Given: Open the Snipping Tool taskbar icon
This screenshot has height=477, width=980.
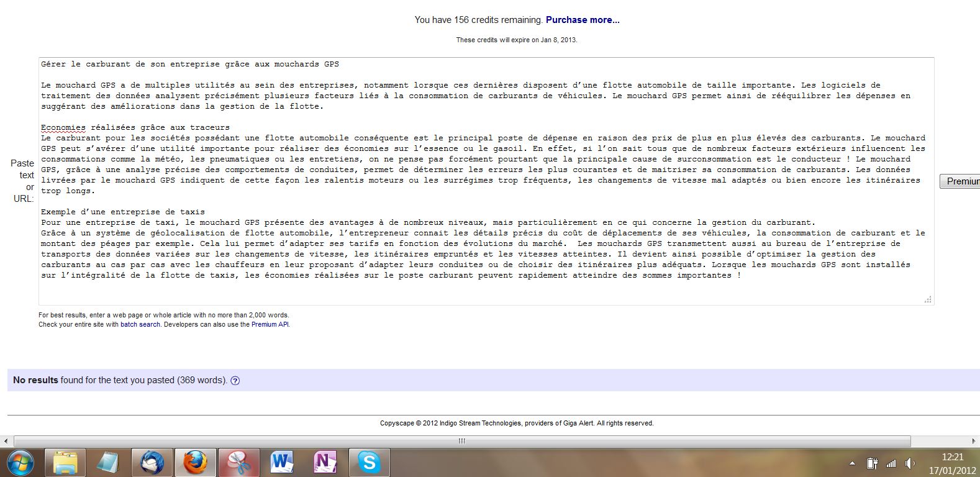Looking at the screenshot, I should [x=238, y=463].
